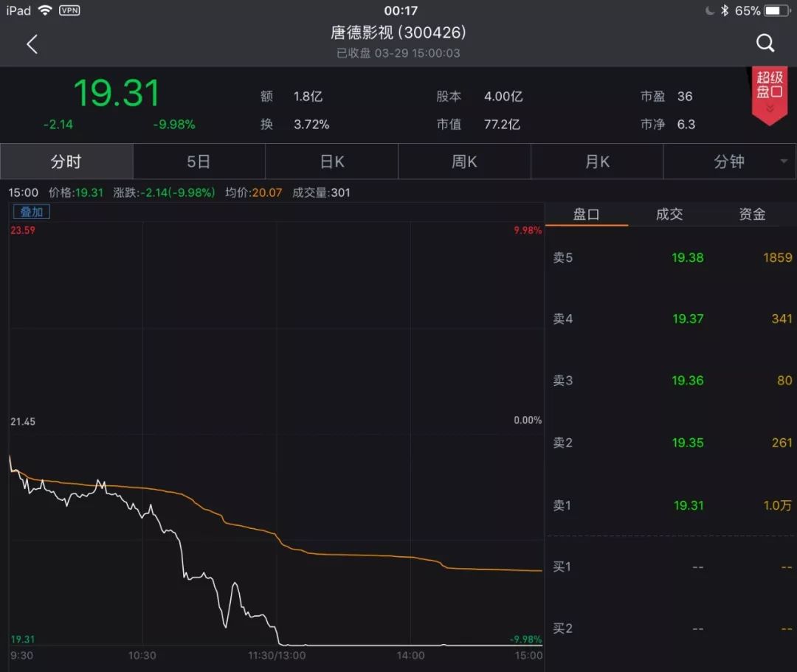Tap the VPN status indicator
The width and height of the screenshot is (797, 672).
[69, 10]
